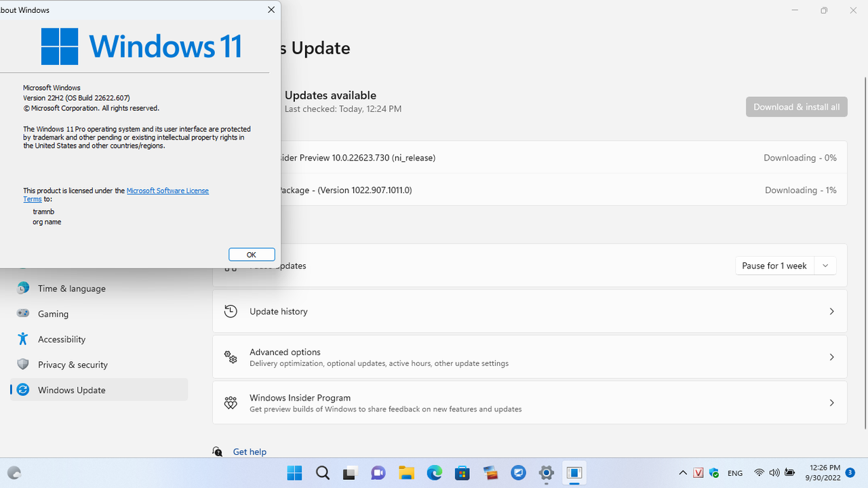Open Windows Security tray icon
This screenshot has height=488, width=868.
pyautogui.click(x=714, y=473)
